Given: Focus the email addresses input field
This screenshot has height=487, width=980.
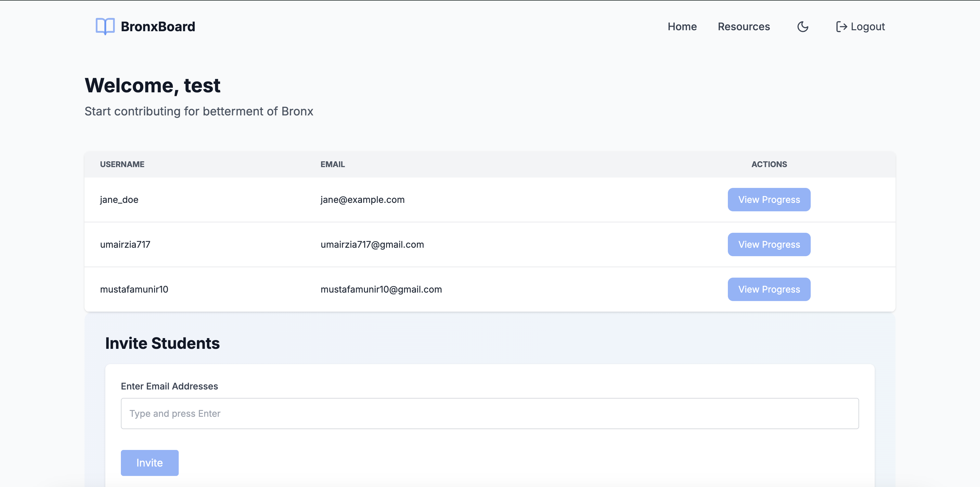Looking at the screenshot, I should [490, 414].
